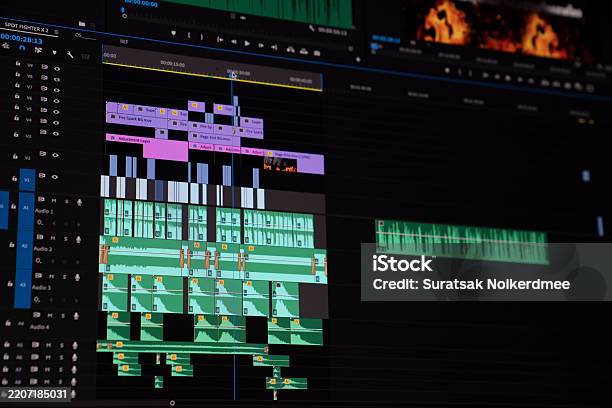
Task: Click Mark In bracket in source monitor
Action: pyautogui.click(x=189, y=36)
